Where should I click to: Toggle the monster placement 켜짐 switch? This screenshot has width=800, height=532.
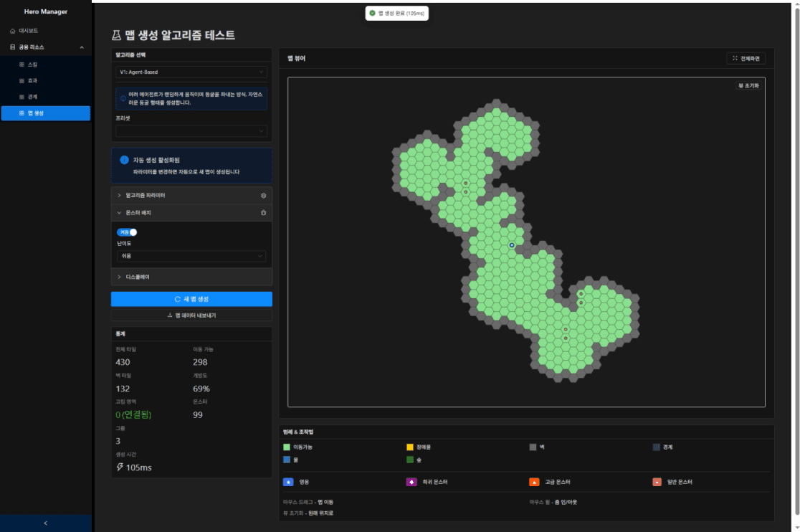[x=127, y=232]
